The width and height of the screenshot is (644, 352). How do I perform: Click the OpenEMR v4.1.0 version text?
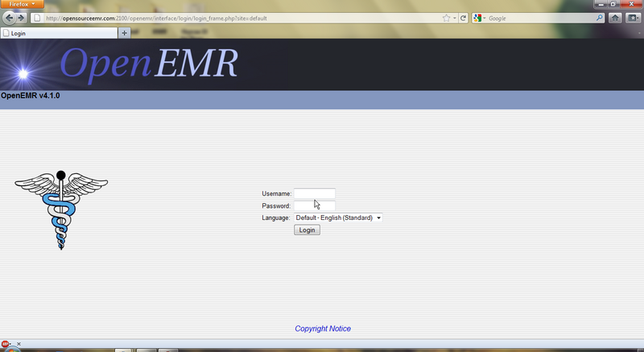coord(31,96)
